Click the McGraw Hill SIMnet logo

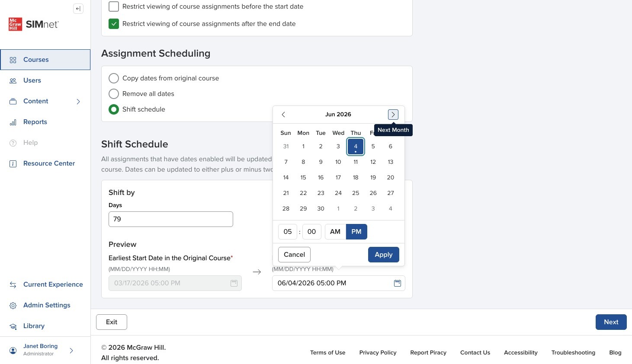(33, 24)
